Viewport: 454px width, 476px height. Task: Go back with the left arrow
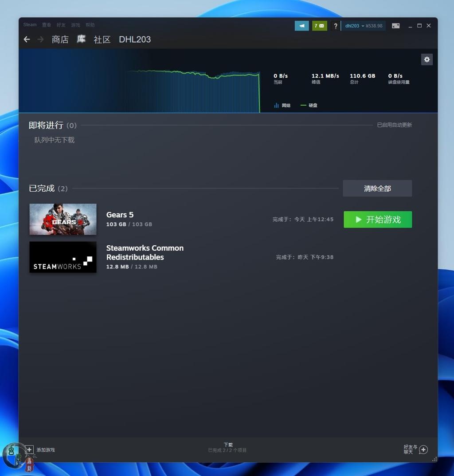(x=27, y=39)
